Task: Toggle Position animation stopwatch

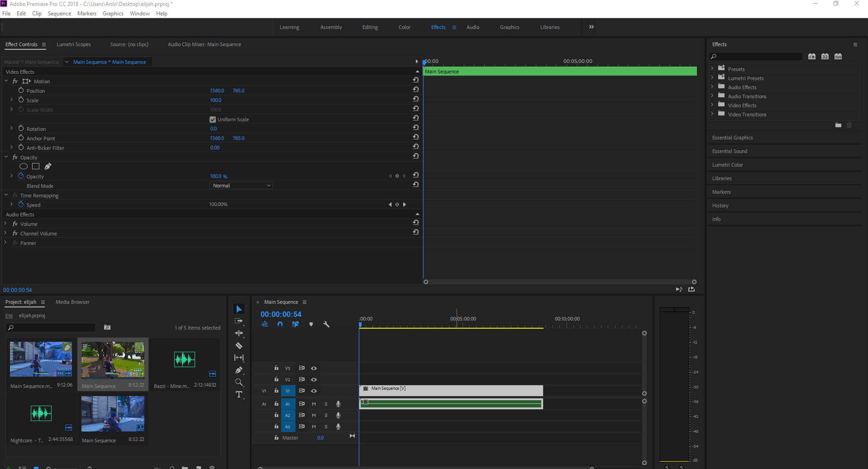Action: coord(21,91)
